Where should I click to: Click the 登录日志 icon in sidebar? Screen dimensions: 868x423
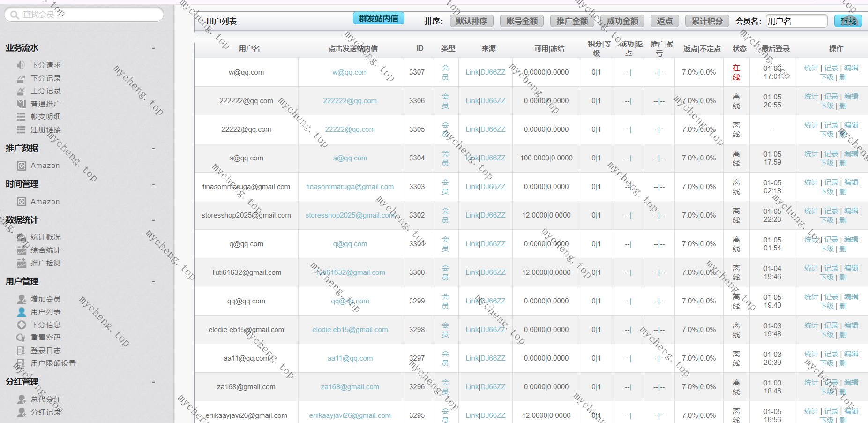(x=21, y=351)
